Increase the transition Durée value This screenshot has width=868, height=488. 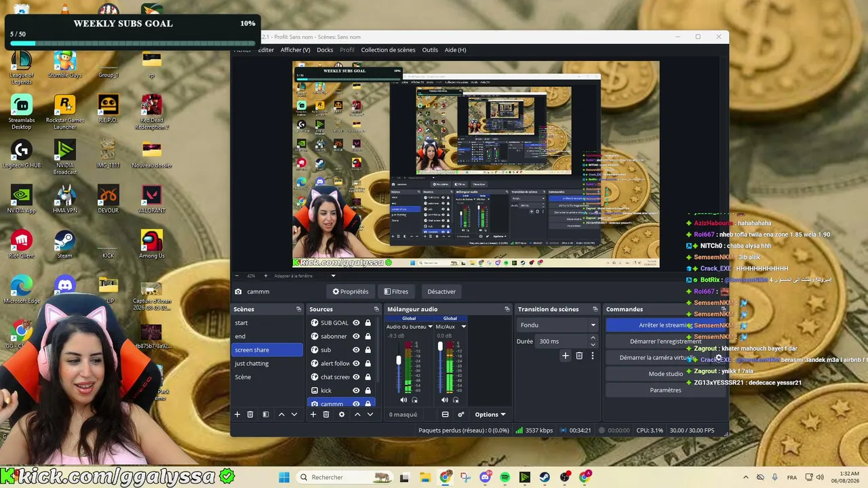(x=593, y=338)
